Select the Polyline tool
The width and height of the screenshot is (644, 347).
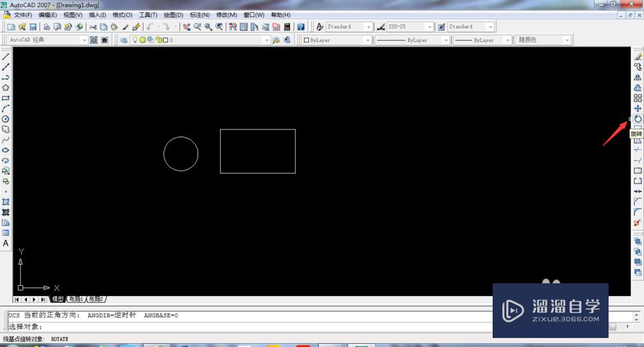tap(6, 77)
